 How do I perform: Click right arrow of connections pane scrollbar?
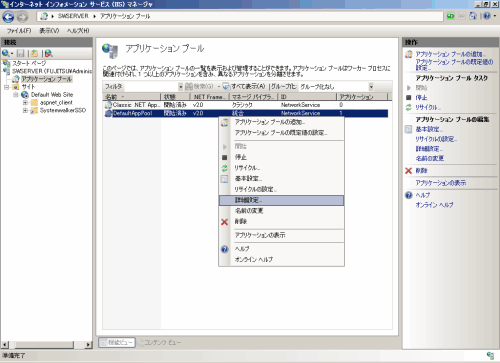point(88,344)
